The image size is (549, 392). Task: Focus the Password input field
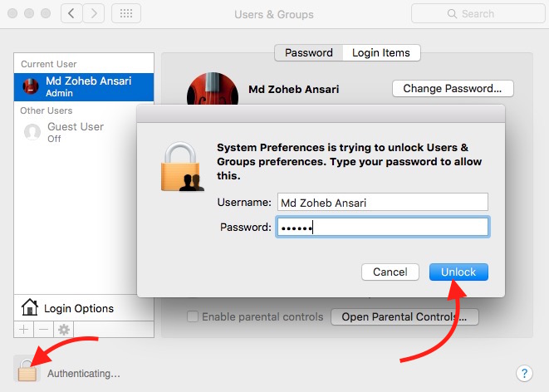click(382, 227)
